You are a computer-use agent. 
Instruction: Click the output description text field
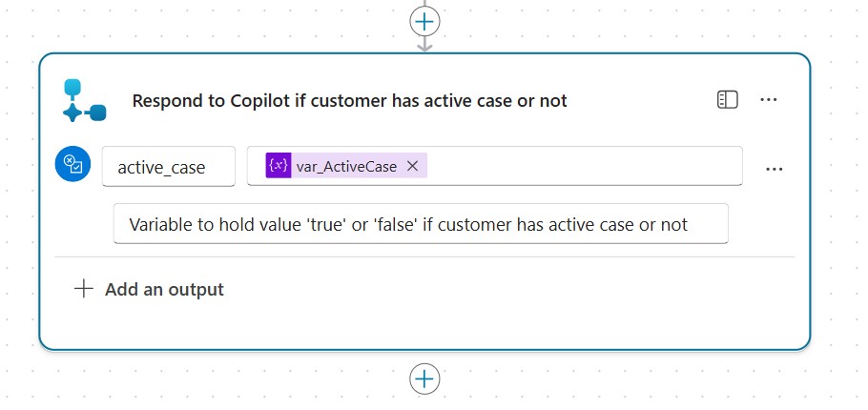click(420, 224)
